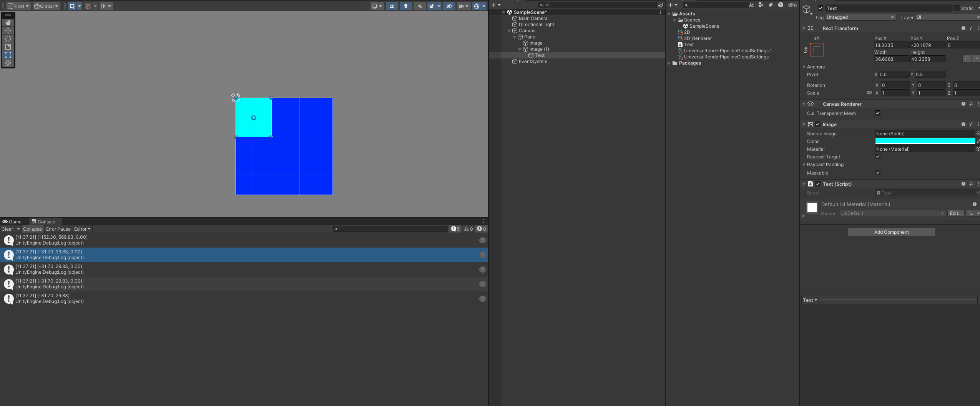980x406 pixels.
Task: Click the Default UI Material white swatch
Action: pyautogui.click(x=812, y=208)
